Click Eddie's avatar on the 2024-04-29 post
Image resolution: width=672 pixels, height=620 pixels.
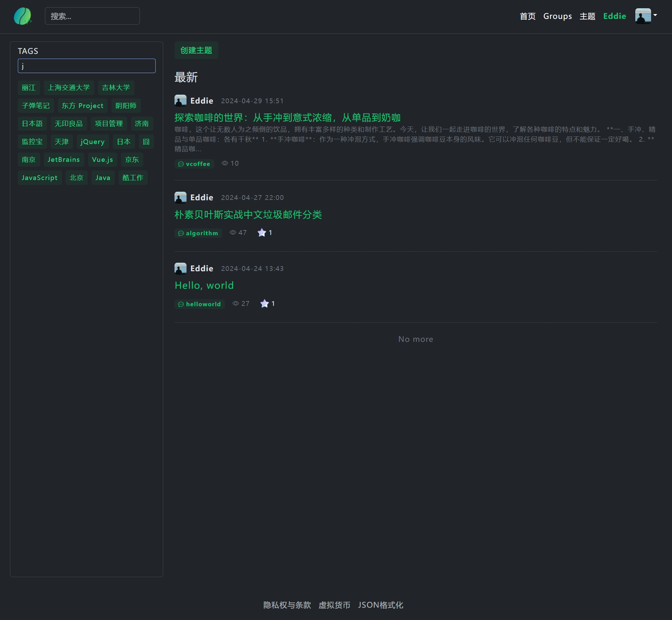[x=180, y=101]
